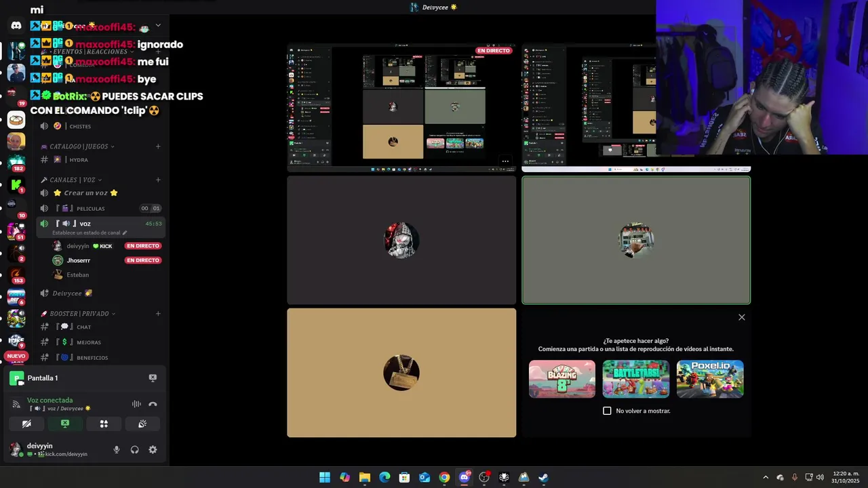Add channel to BOOSTER | PRIVADO category

point(158,314)
